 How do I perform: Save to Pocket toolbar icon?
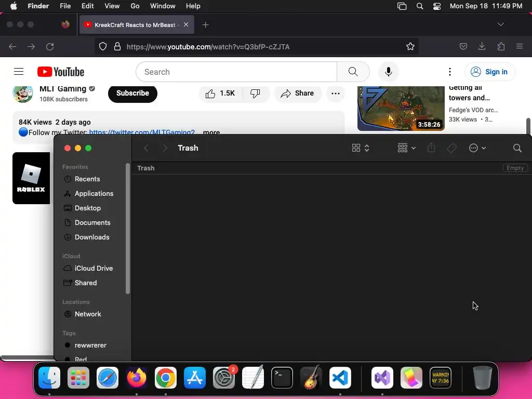[x=463, y=46]
